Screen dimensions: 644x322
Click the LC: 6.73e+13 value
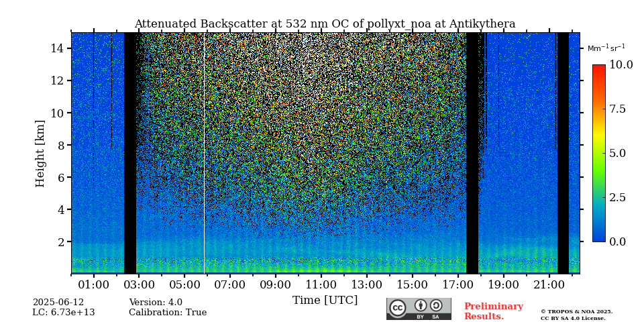click(x=64, y=313)
